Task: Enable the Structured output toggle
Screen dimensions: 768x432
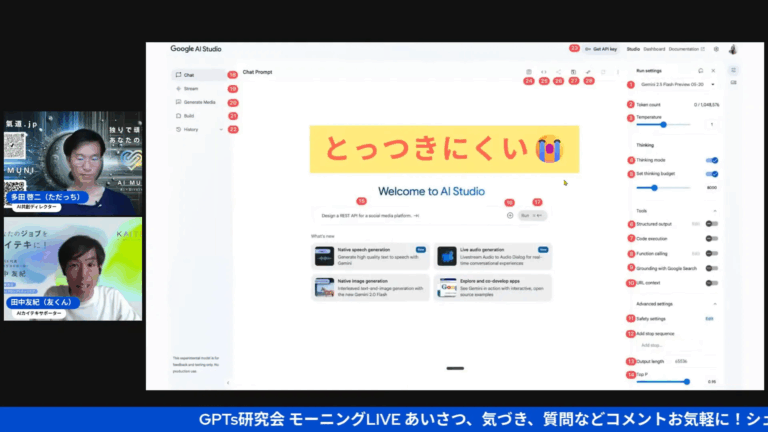Action: click(x=712, y=224)
